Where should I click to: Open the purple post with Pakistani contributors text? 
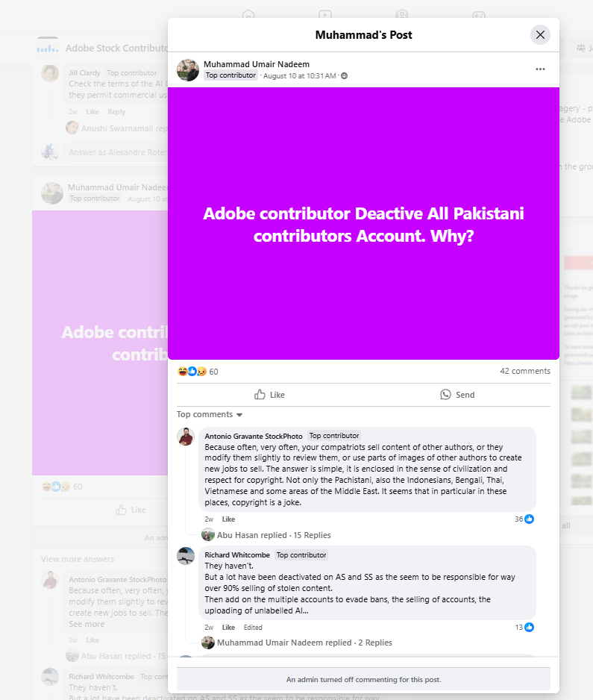click(x=363, y=223)
